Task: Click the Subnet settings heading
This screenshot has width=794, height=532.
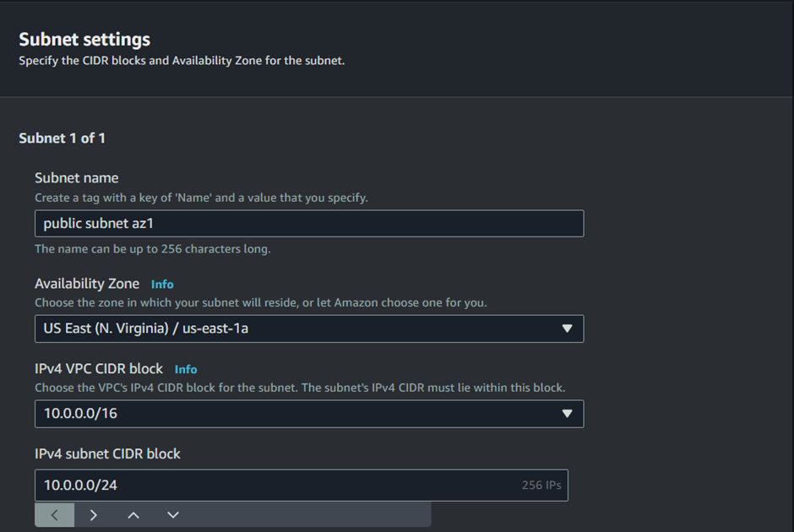Action: 84,40
